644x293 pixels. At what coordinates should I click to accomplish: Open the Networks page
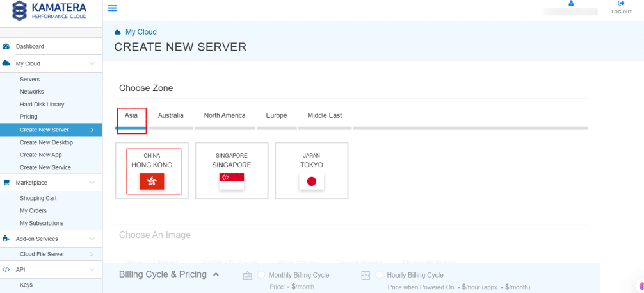(x=31, y=91)
